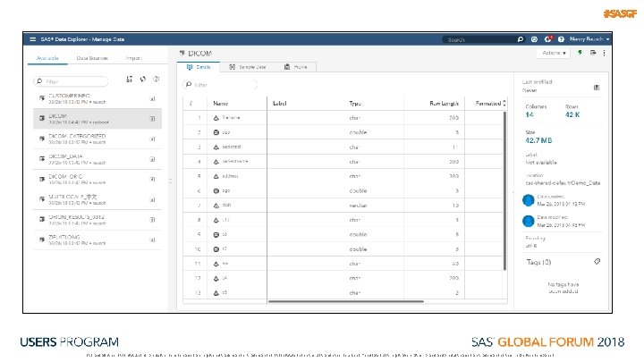Viewport: 644px width, 362px height.
Task: Click the char type icon in row 4
Action: pos(216,162)
